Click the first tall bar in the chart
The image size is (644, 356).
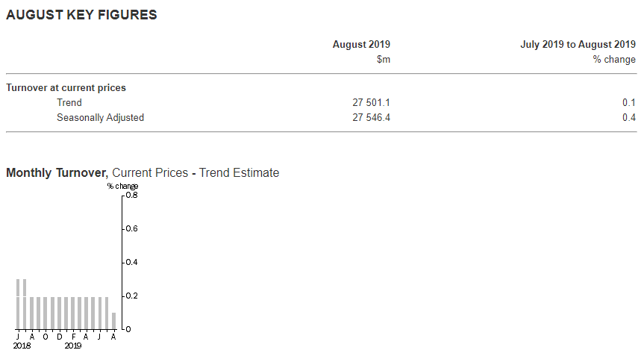[x=18, y=305]
